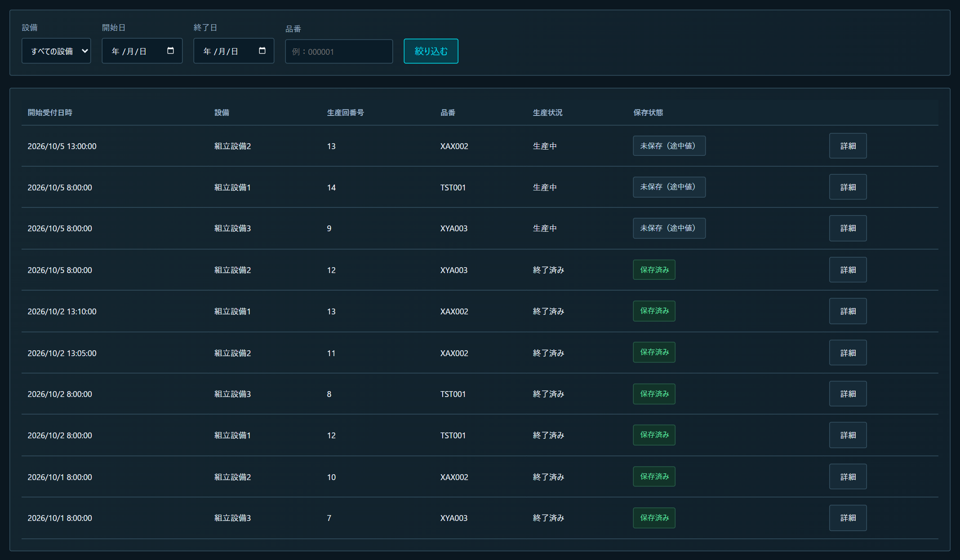The height and width of the screenshot is (560, 960).
Task: Click the 絞り込む filter button
Action: (431, 51)
